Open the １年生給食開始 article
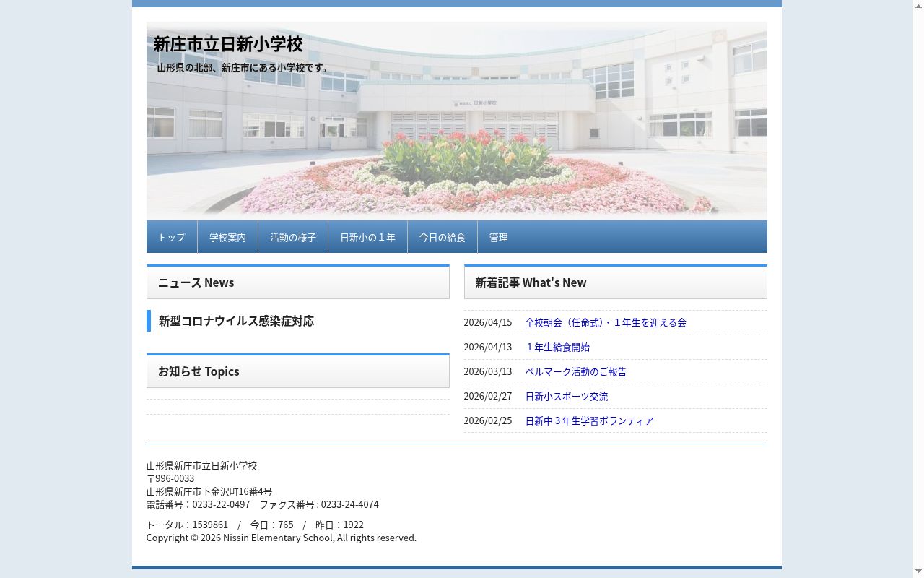Image resolution: width=924 pixels, height=578 pixels. (x=557, y=347)
